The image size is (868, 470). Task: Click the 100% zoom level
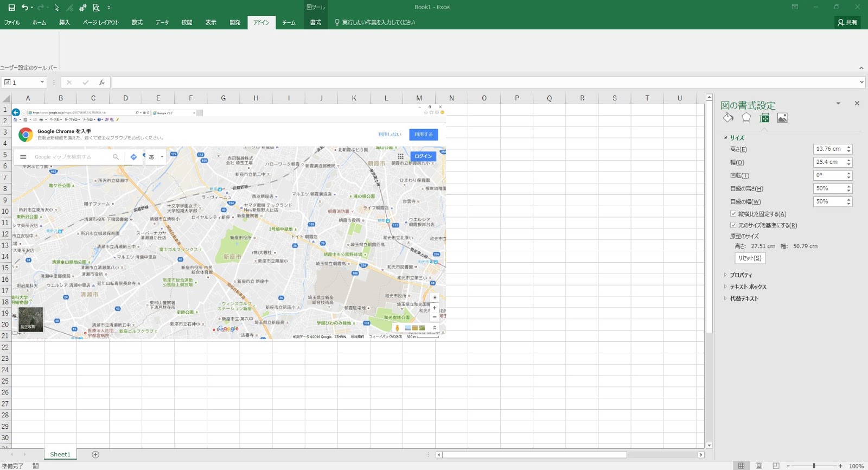[x=856, y=466]
